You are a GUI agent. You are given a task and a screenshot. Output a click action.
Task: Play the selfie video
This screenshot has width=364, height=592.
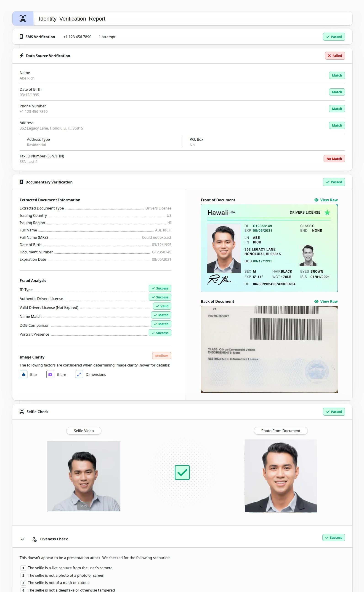[x=84, y=506]
